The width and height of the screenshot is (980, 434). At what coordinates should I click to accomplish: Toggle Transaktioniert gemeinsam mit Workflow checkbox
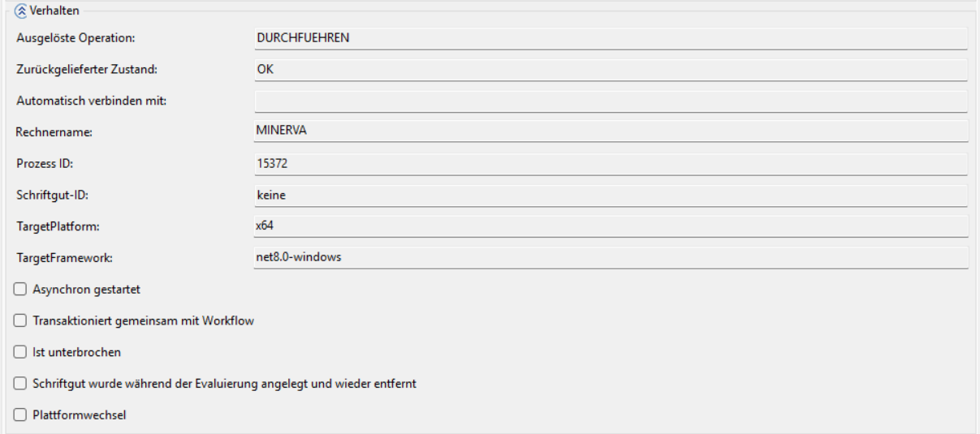[x=20, y=320]
